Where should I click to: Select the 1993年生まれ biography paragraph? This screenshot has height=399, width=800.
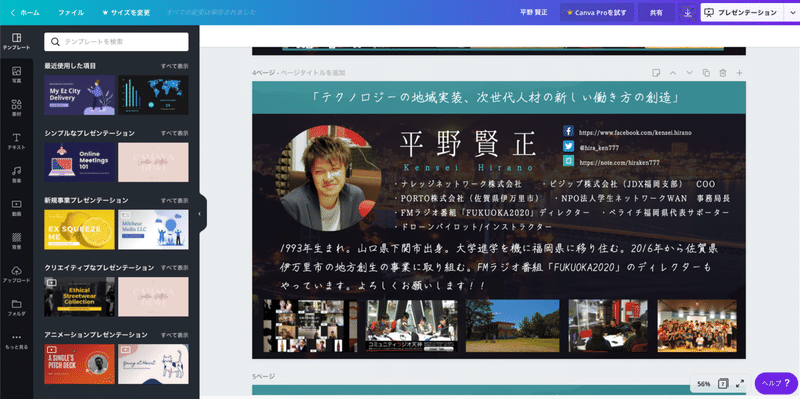[499, 267]
